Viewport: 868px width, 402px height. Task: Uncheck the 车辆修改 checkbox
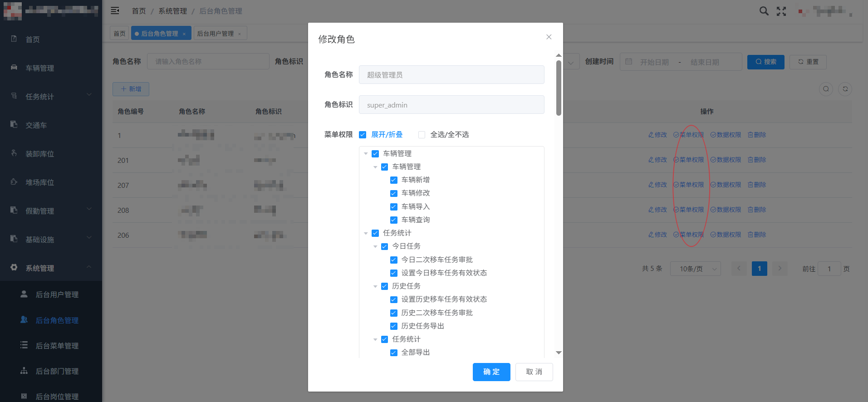tap(394, 193)
